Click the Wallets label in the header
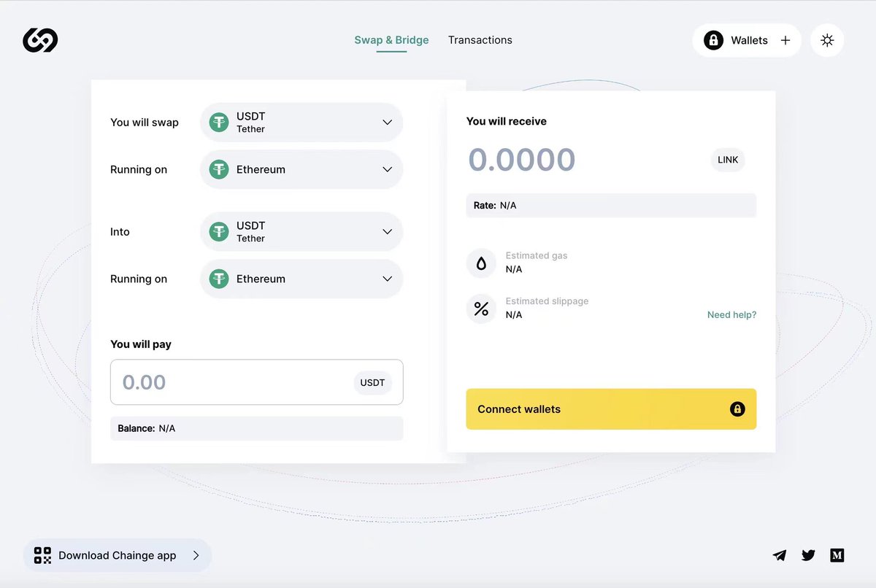This screenshot has height=588, width=876. pos(749,41)
